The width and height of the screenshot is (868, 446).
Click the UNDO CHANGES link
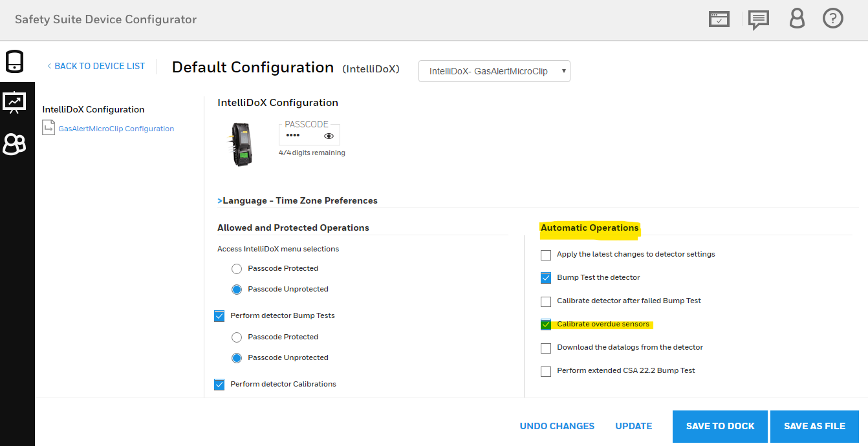click(557, 426)
